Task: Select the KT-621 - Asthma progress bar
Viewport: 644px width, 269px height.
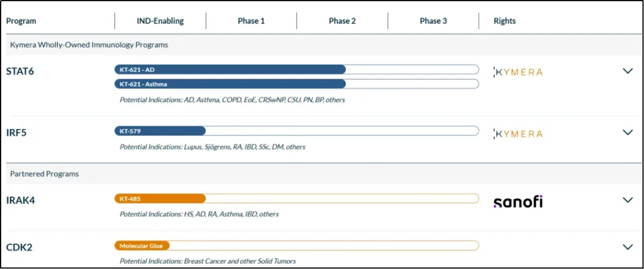Action: coord(230,84)
